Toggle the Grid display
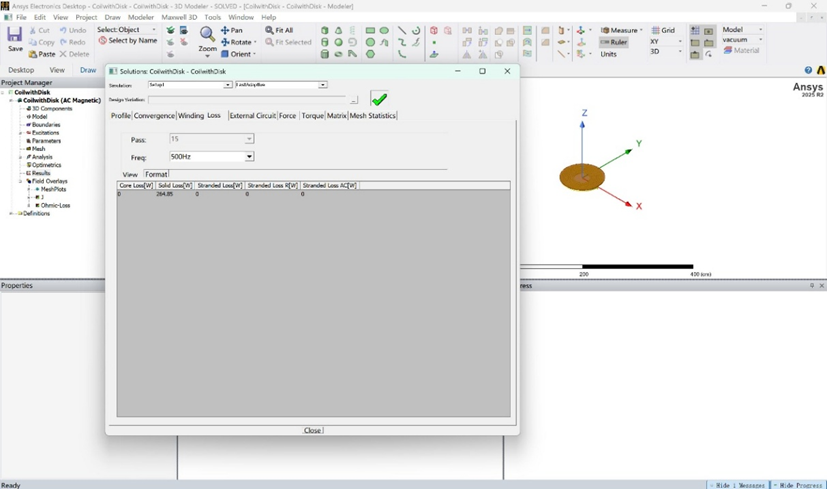 point(663,30)
